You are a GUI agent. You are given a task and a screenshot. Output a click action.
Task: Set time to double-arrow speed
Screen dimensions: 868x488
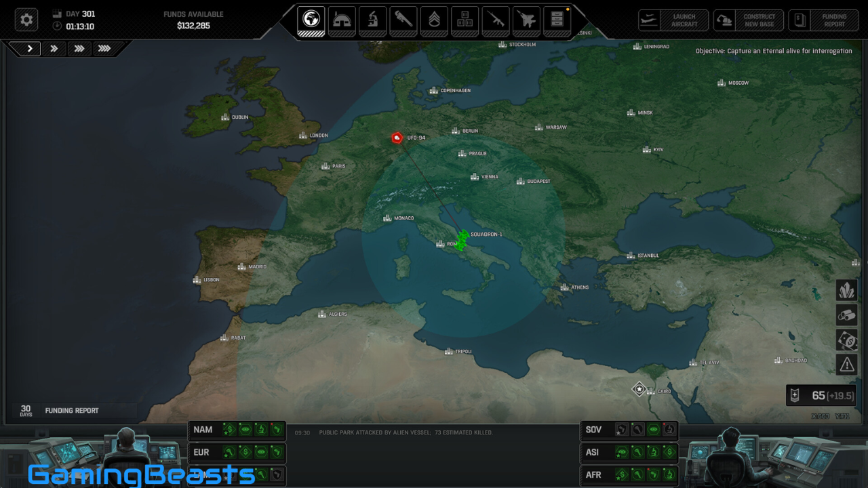click(x=54, y=49)
